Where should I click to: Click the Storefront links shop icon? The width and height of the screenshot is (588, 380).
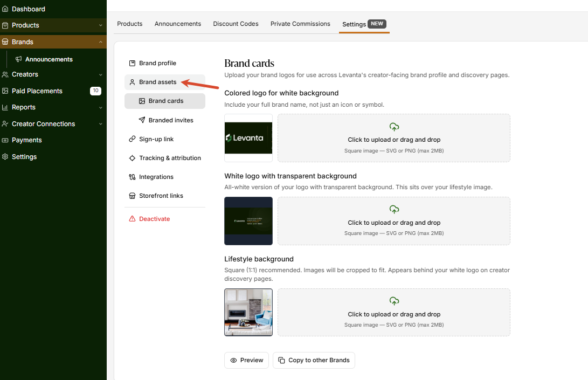click(132, 196)
